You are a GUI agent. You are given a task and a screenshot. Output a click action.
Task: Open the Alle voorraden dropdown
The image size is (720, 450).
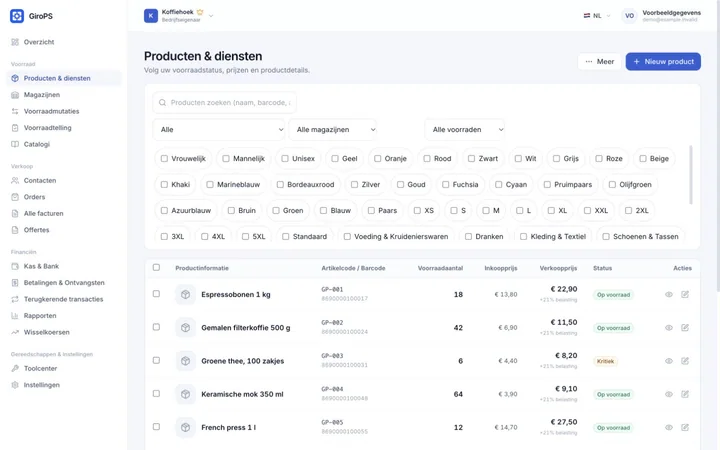(465, 129)
